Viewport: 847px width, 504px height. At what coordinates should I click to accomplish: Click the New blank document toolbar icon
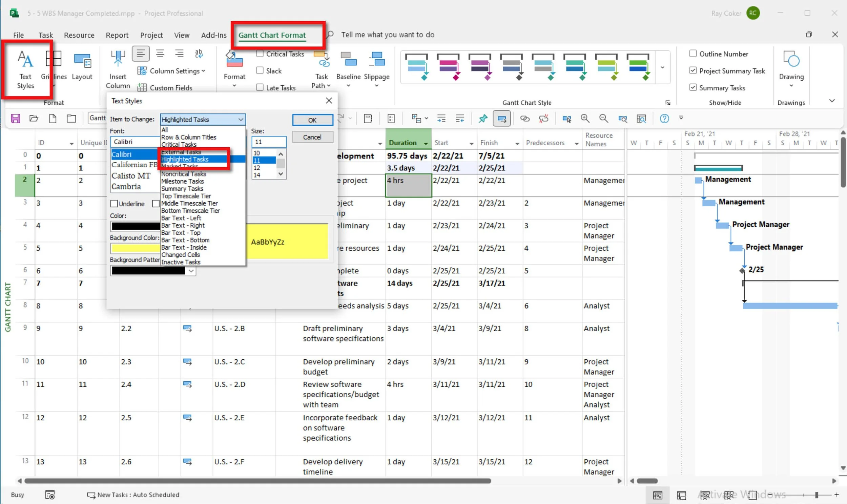point(53,119)
